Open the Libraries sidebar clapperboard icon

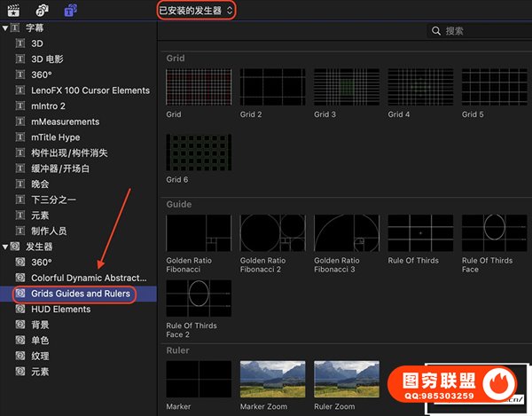click(14, 10)
